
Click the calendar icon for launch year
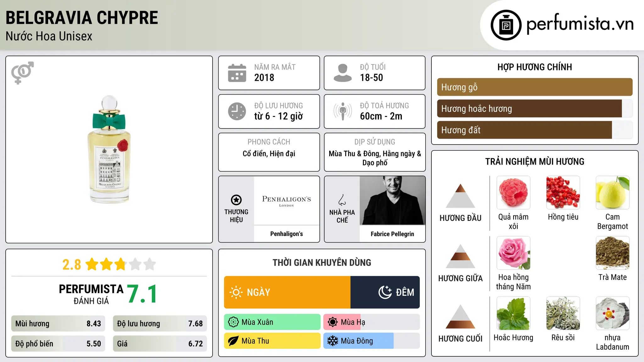pyautogui.click(x=237, y=73)
